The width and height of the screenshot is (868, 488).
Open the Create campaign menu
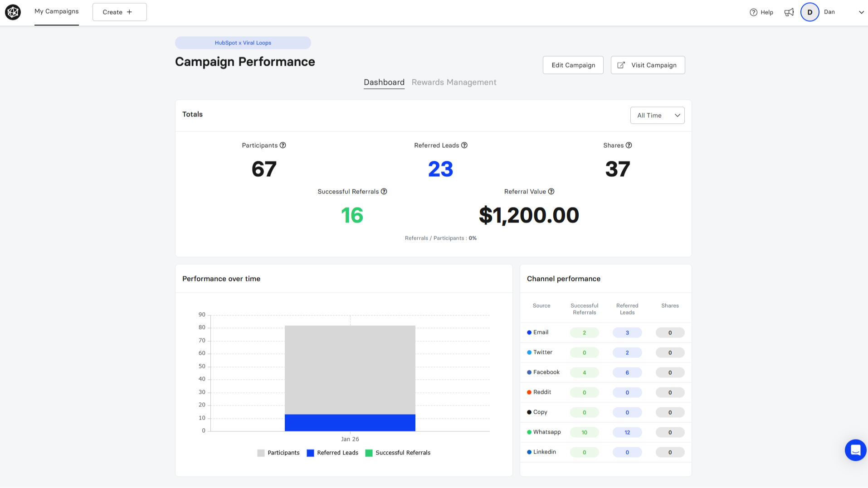click(x=119, y=12)
